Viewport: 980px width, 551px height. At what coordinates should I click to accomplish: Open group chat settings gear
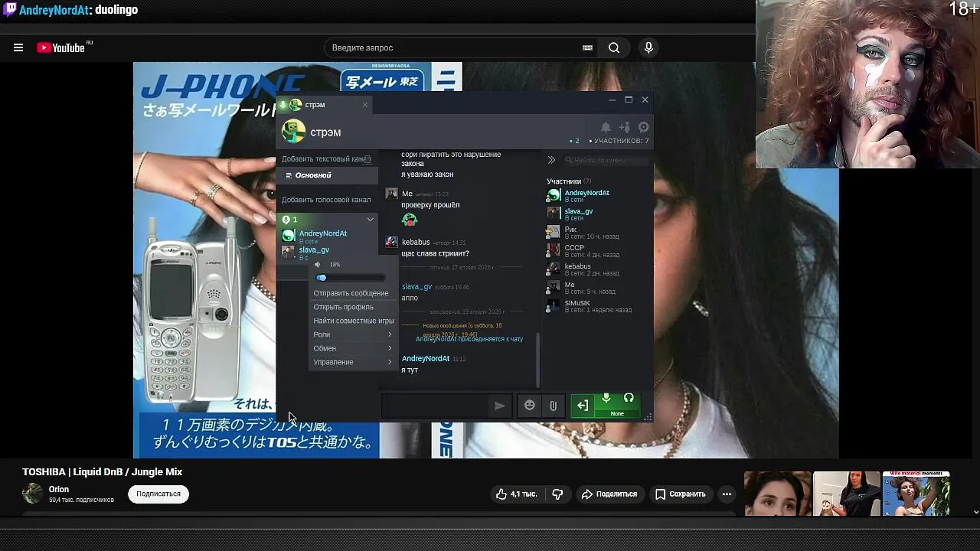point(644,127)
